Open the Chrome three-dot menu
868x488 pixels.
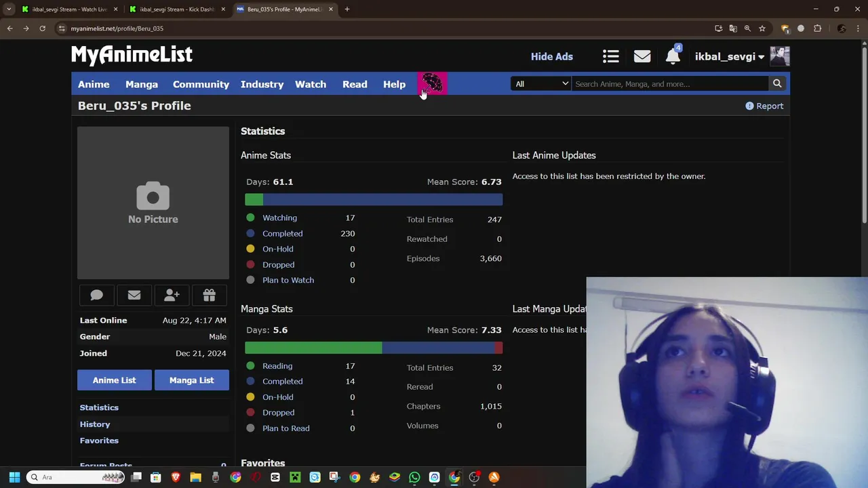(x=857, y=28)
